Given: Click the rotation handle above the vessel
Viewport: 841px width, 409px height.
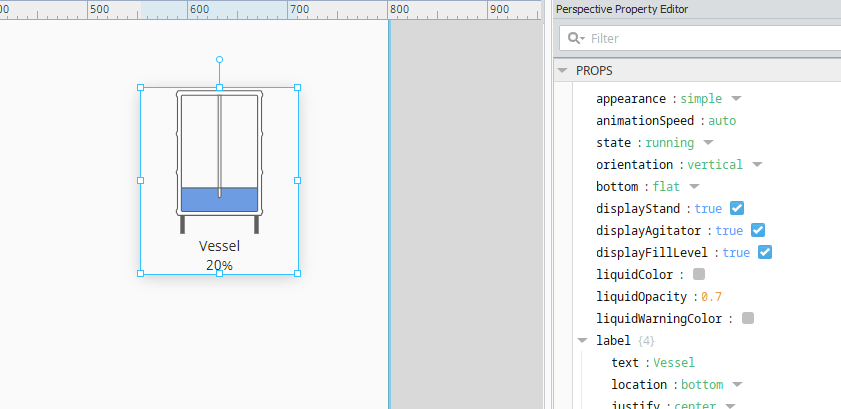Looking at the screenshot, I should (x=219, y=60).
